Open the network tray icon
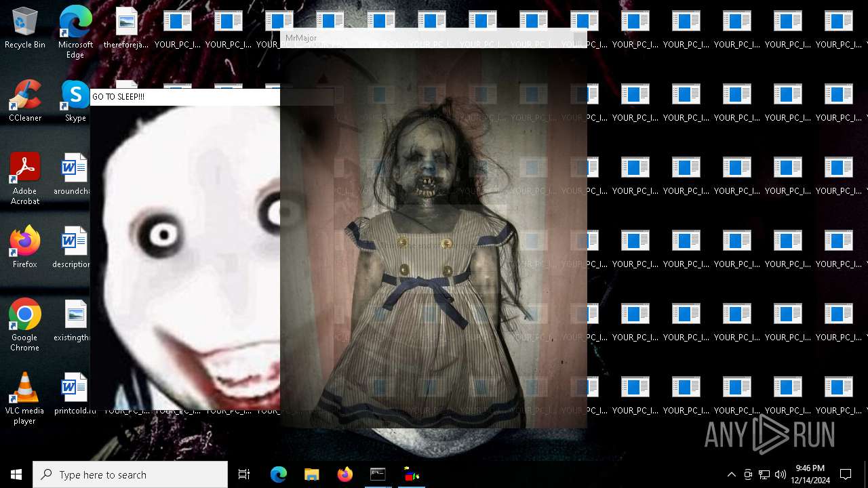This screenshot has width=868, height=488. click(764, 474)
